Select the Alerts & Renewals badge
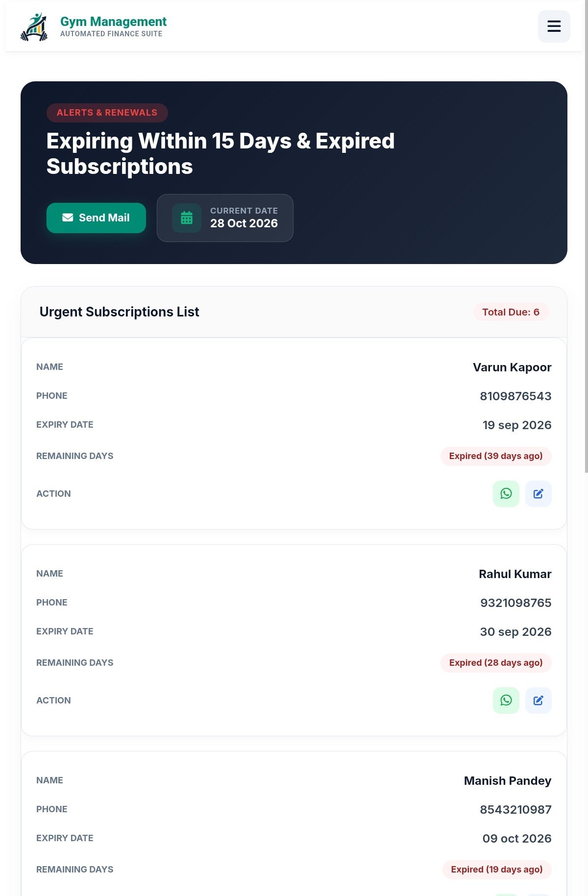Screen dimensions: 588x896 point(107,113)
